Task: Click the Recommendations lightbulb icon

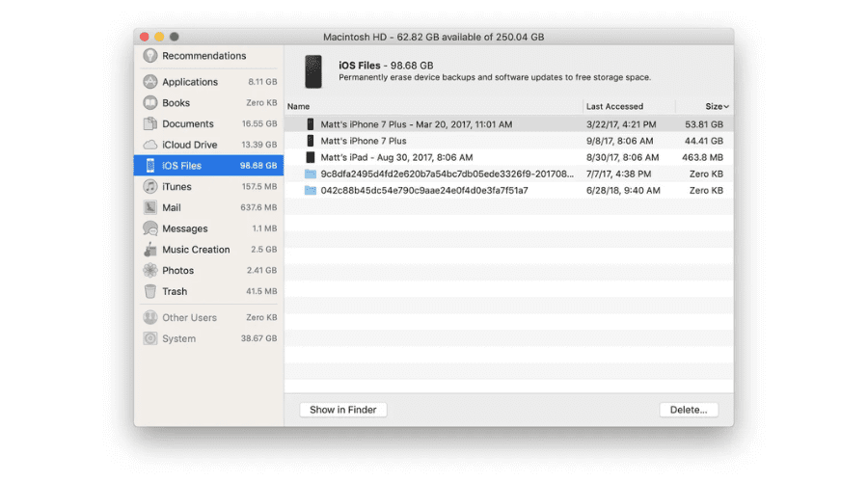Action: coord(150,55)
